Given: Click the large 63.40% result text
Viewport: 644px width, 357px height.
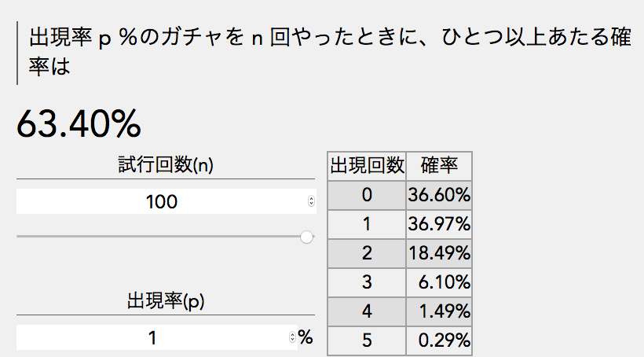Looking at the screenshot, I should pyautogui.click(x=79, y=123).
